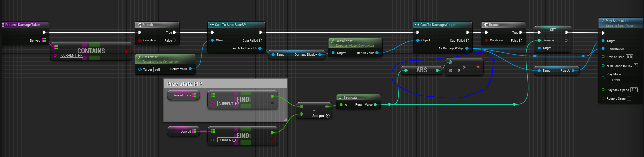Click True pin of Branch after Cast To DamageWidget
Image resolution: width=644 pixels, height=157 pixels.
(x=521, y=32)
